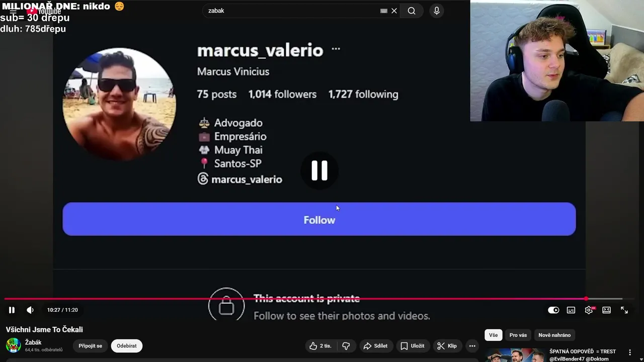The image size is (644, 362).
Task: Open marcus_valerio profile options ellipsis
Action: (x=336, y=49)
